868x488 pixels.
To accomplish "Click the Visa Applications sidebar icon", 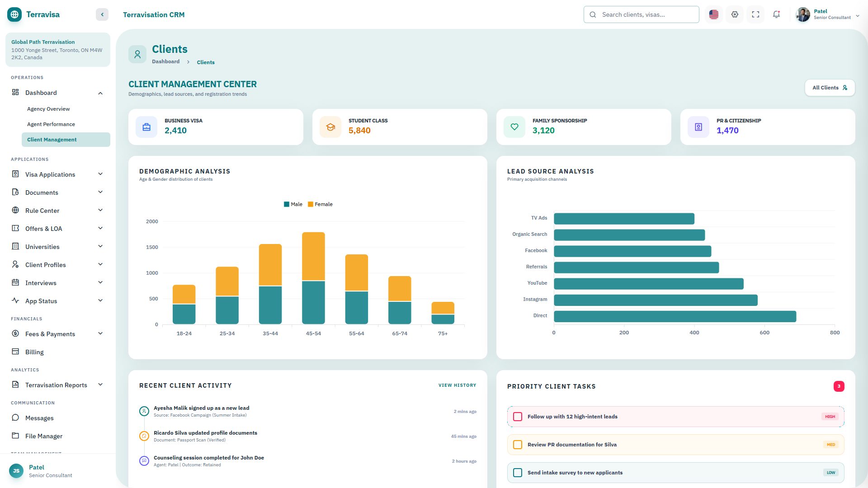I will tap(15, 174).
